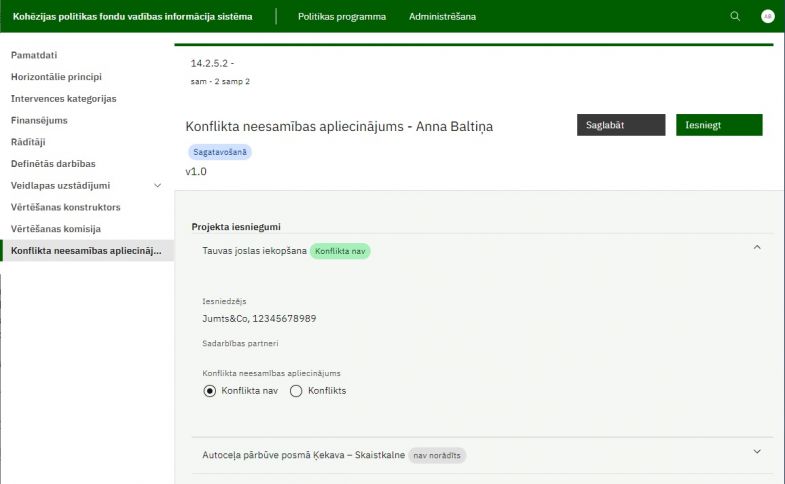Collapse the Tauvas joslas iekopšana section
Screen dimensions: 785x484
[x=757, y=247]
